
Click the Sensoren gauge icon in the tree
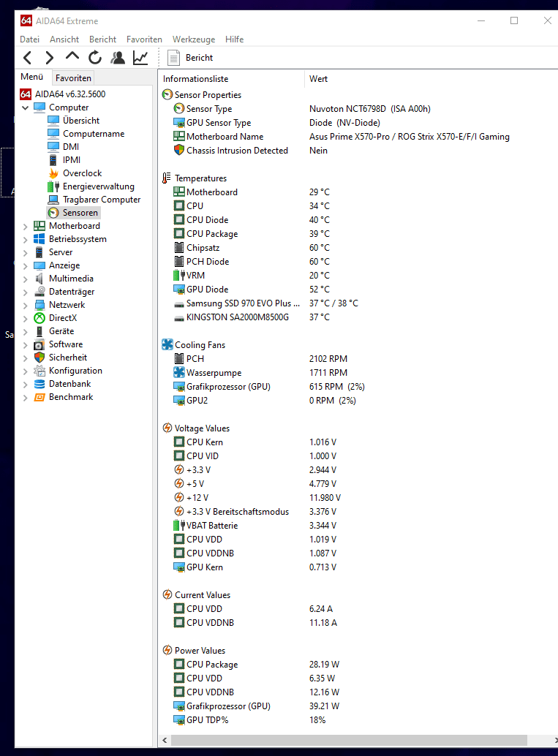click(53, 213)
